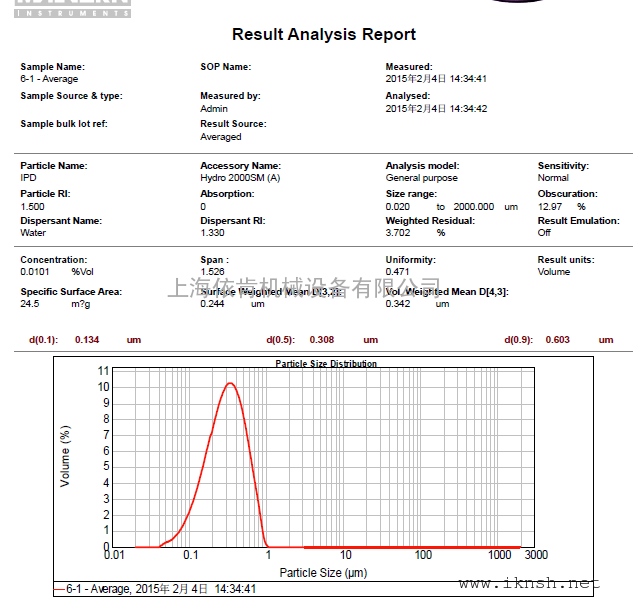Select the d(0.9) value 0.603
This screenshot has height=601, width=633.
[557, 340]
